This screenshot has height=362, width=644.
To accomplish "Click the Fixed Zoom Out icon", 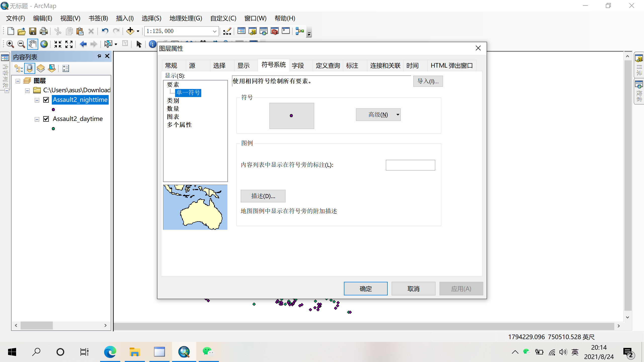I will 69,44.
